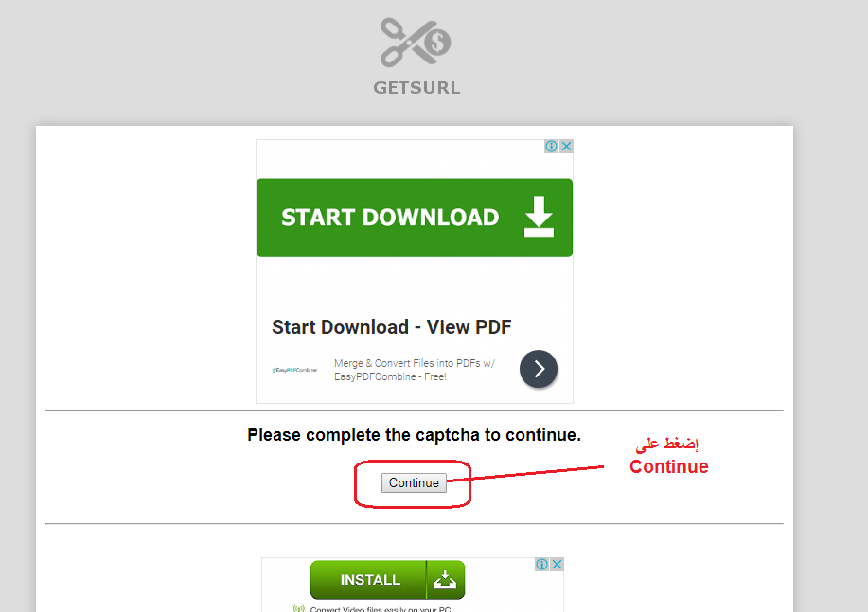Viewport: 868px width, 612px height.
Task: Click the Continue button
Action: tap(414, 482)
